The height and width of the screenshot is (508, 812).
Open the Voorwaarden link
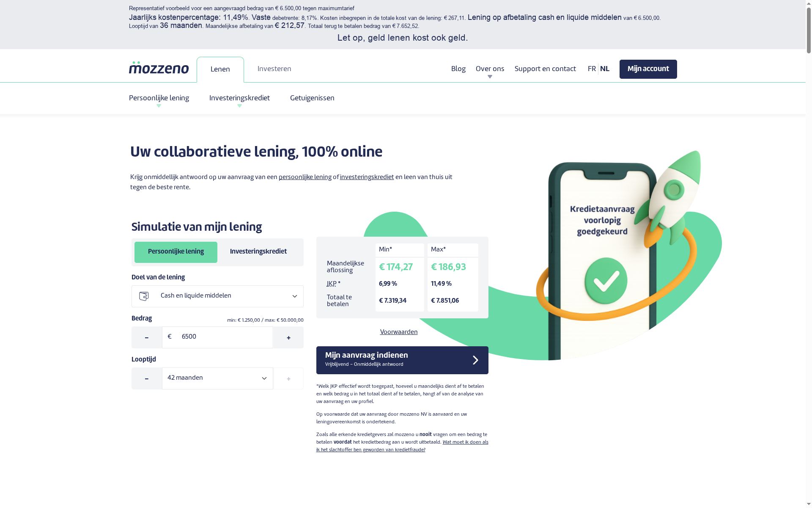[398, 332]
